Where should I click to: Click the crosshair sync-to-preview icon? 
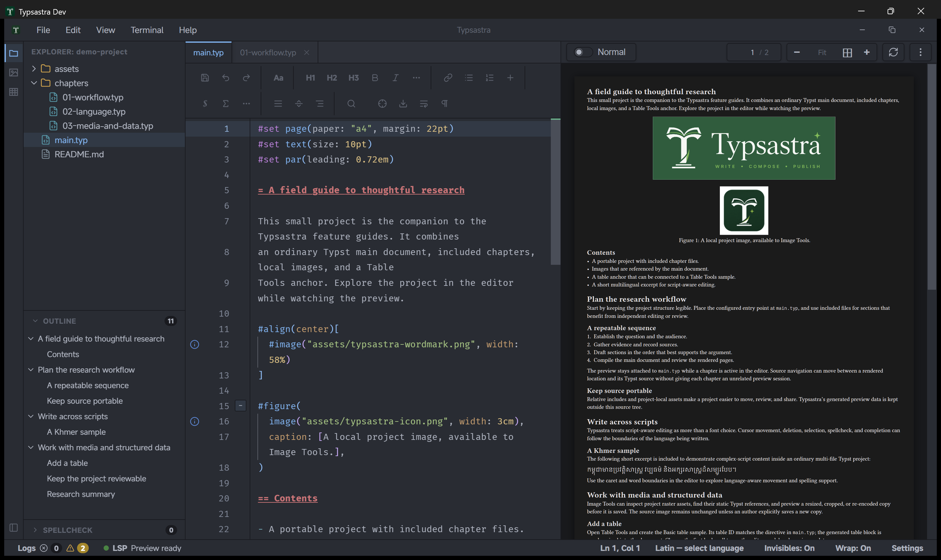(x=382, y=103)
